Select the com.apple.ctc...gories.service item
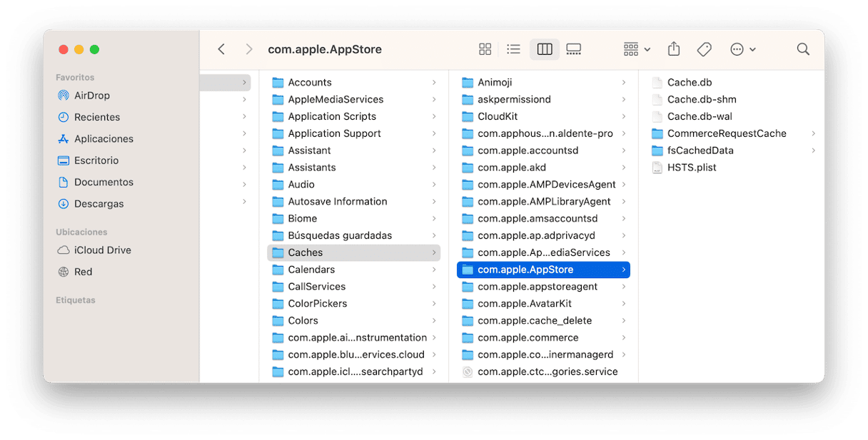 tap(543, 372)
